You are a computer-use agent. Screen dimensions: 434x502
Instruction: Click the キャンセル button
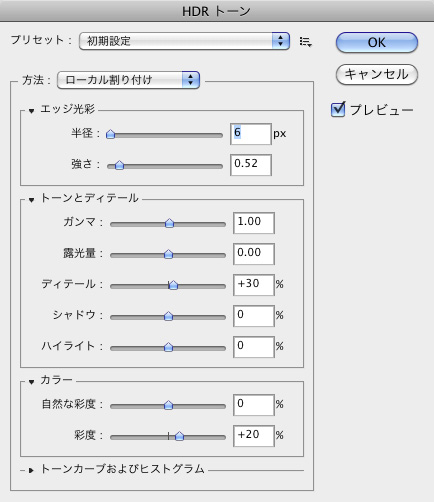(377, 74)
